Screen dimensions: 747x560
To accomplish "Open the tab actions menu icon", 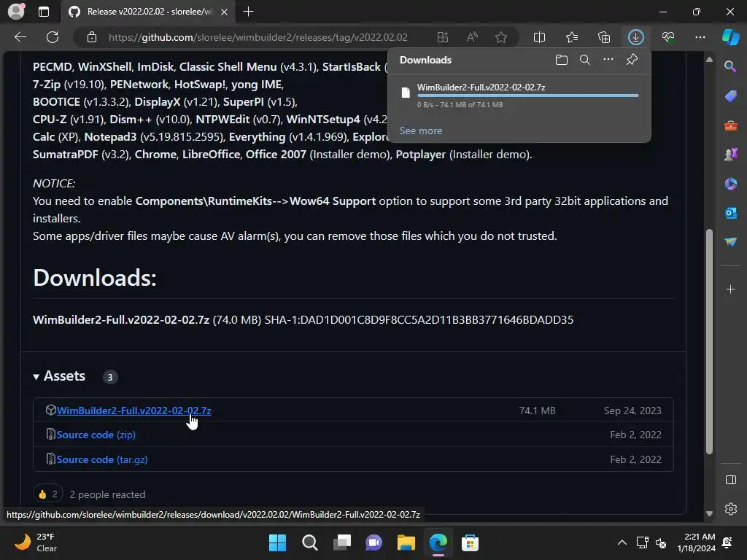I will point(44,12).
